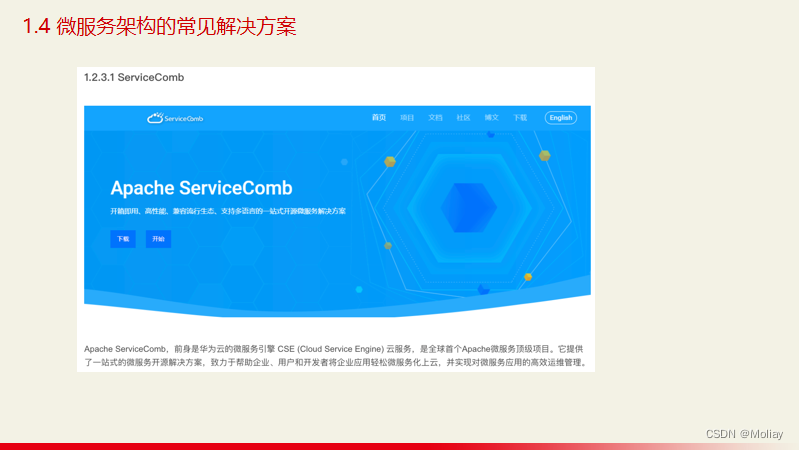
Task: Select the slide title 1.4 微服务架构的常见解决方案
Action: pyautogui.click(x=159, y=26)
